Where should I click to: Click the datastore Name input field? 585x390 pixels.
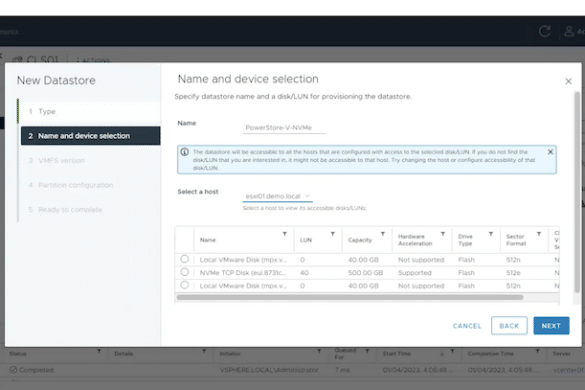coord(284,128)
